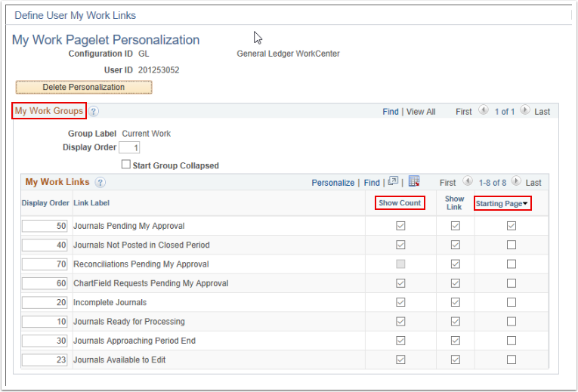Click text 'Journals Available to Edit'
Image resolution: width=578 pixels, height=392 pixels.
pos(119,360)
